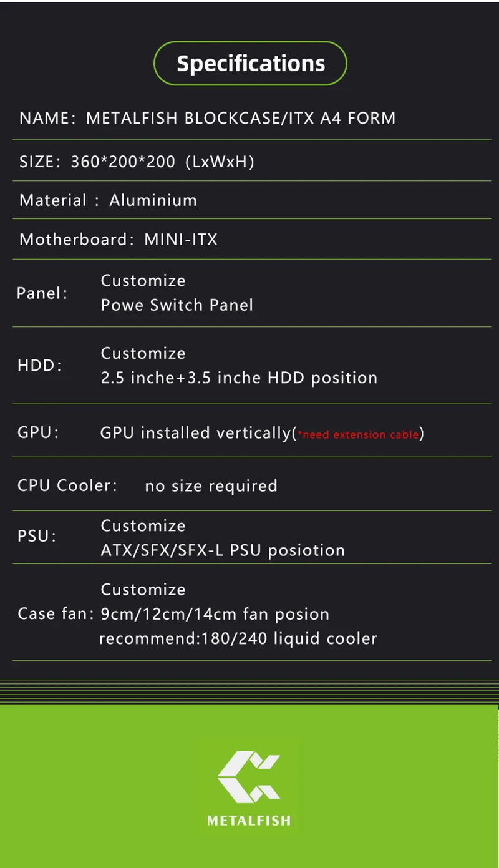This screenshot has height=868, width=499.
Task: Click the Panel label
Action: pos(42,293)
